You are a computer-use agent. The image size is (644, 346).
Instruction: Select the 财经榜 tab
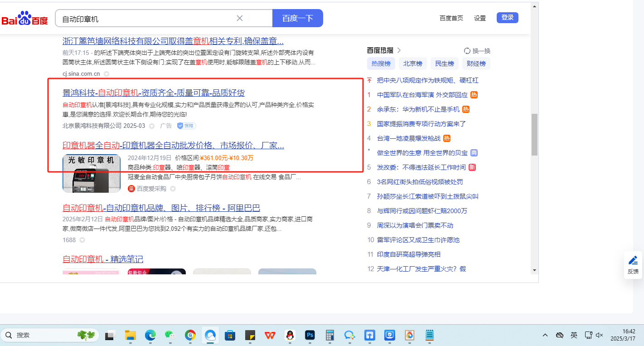coord(476,64)
